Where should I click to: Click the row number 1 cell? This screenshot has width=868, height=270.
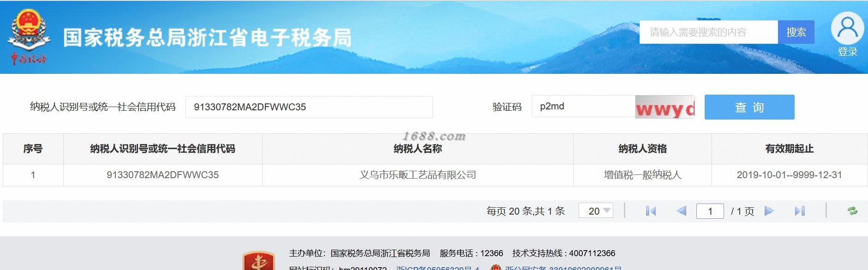pos(33,175)
